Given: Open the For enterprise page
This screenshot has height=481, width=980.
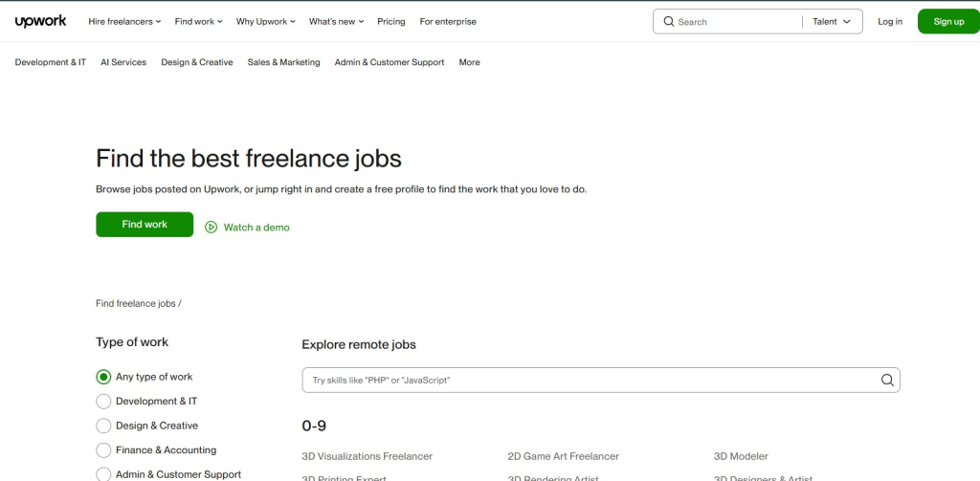Looking at the screenshot, I should pos(448,21).
